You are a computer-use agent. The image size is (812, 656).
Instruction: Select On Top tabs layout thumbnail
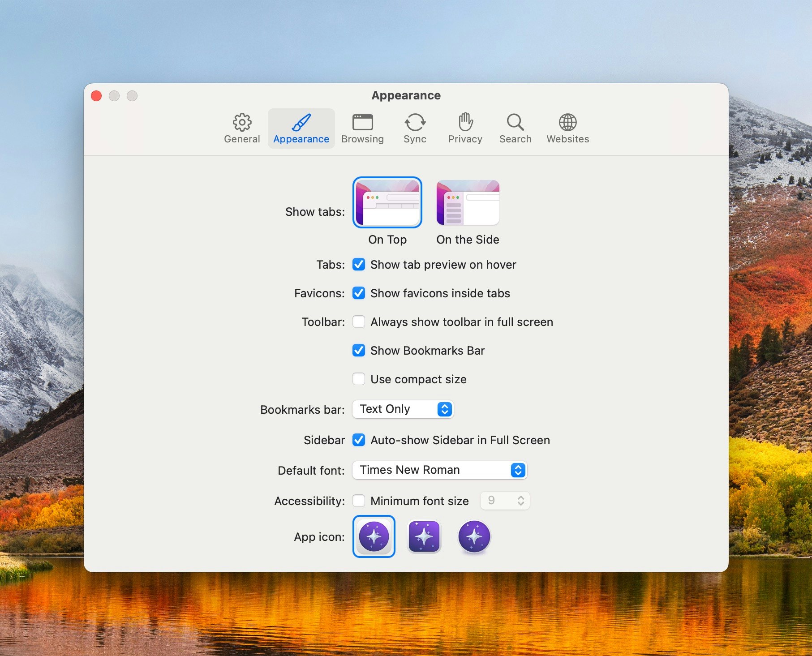tap(387, 203)
